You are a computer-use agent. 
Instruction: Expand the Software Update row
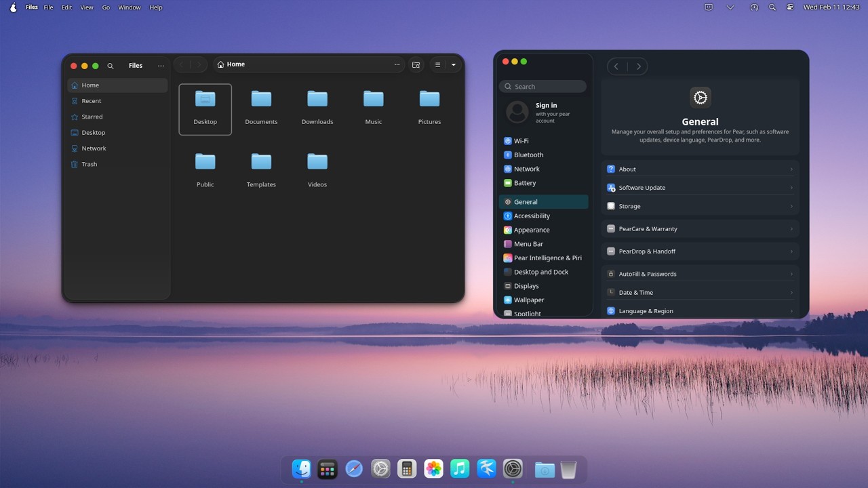700,188
